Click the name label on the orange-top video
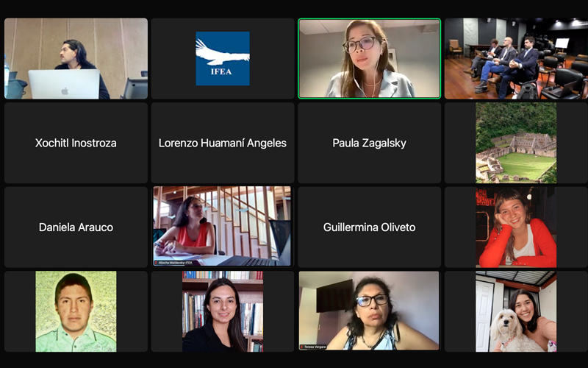This screenshot has width=588, height=368. (176, 263)
